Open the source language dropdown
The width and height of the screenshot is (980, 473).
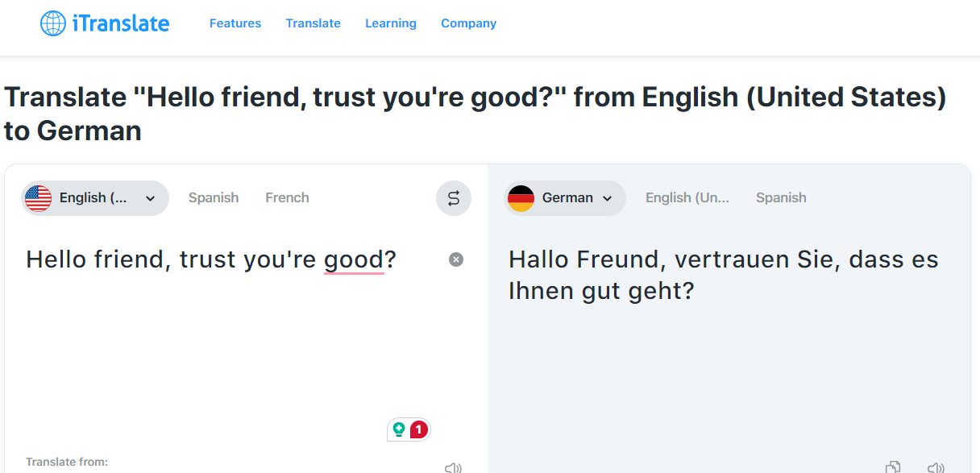click(94, 197)
